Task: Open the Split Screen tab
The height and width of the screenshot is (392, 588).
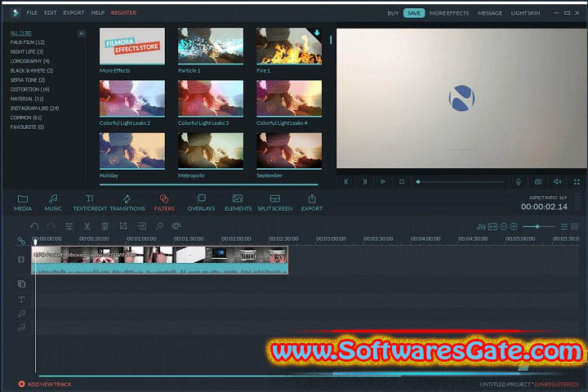Action: tap(275, 203)
